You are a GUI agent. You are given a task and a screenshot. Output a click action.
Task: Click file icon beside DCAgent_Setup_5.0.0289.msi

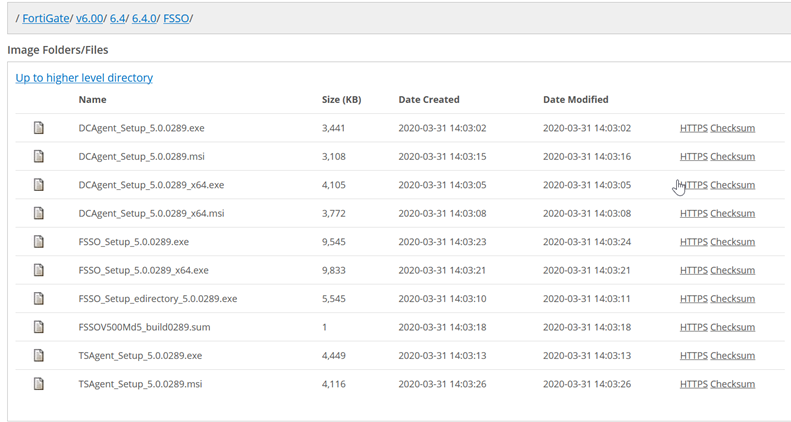(x=39, y=156)
